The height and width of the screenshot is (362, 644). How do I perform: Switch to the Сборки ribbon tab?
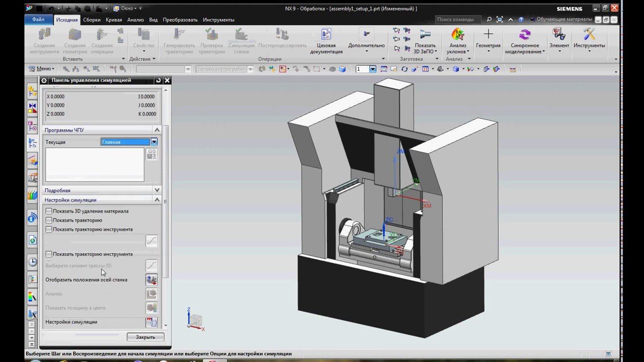(92, 20)
